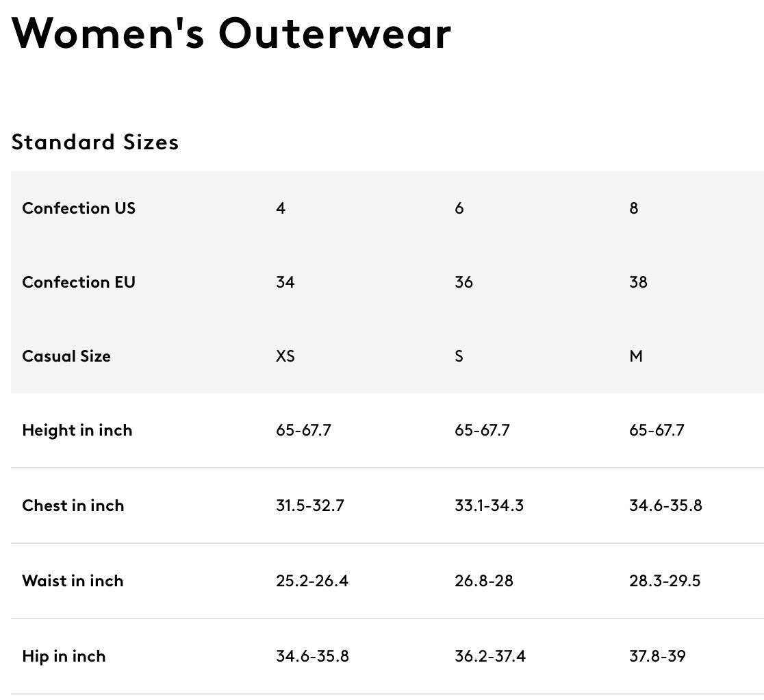Select EU size 38 cell
764x700 pixels.
click(x=638, y=282)
